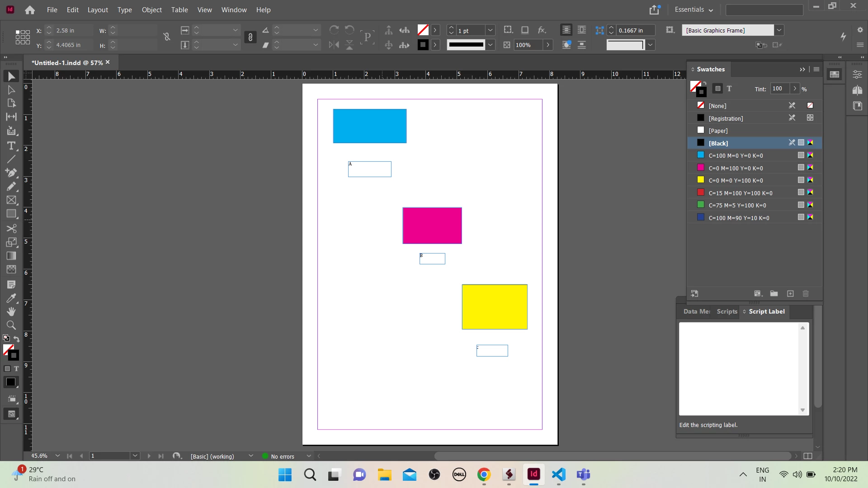Image resolution: width=868 pixels, height=488 pixels.
Task: Open Visual Studio Code from taskbar
Action: point(559,474)
